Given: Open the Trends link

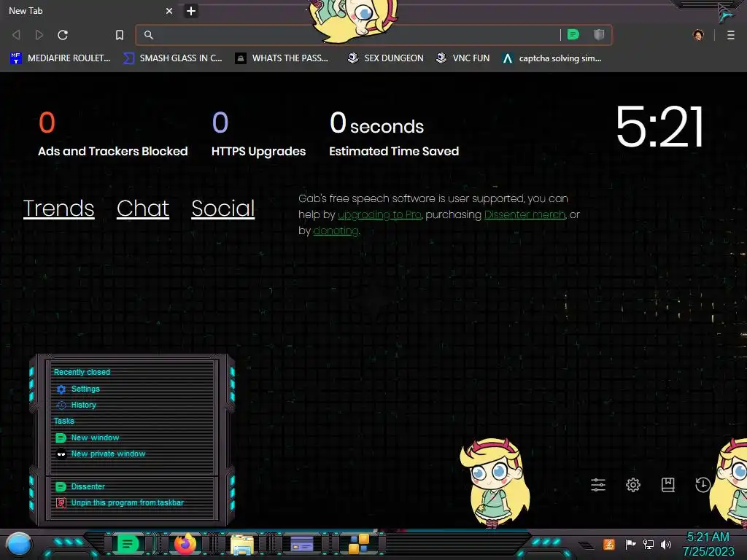Looking at the screenshot, I should point(58,209).
